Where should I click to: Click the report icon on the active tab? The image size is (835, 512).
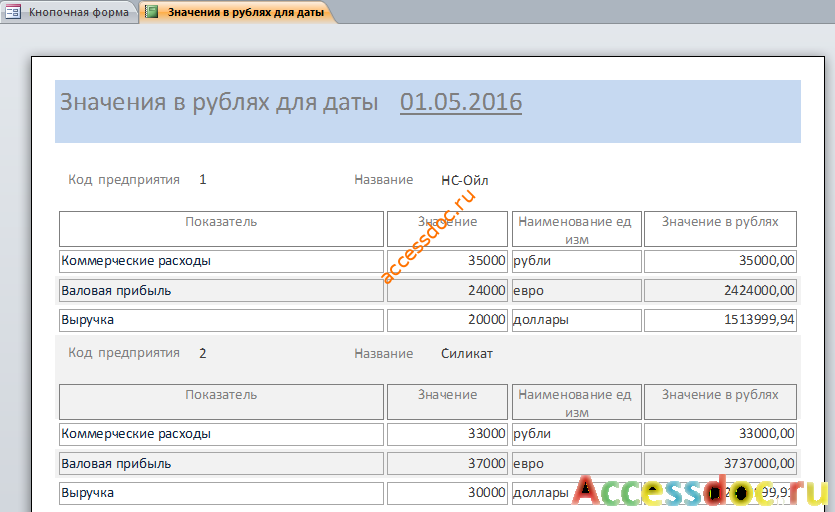[152, 12]
